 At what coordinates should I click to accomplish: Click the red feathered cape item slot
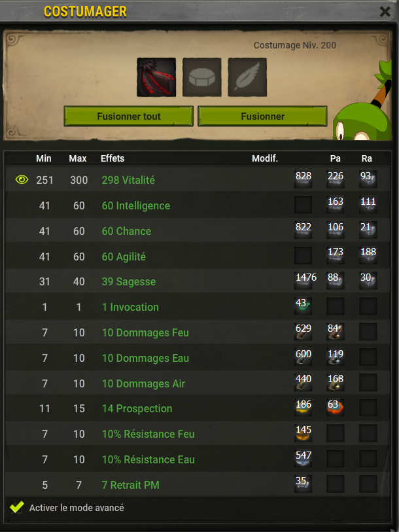point(156,77)
